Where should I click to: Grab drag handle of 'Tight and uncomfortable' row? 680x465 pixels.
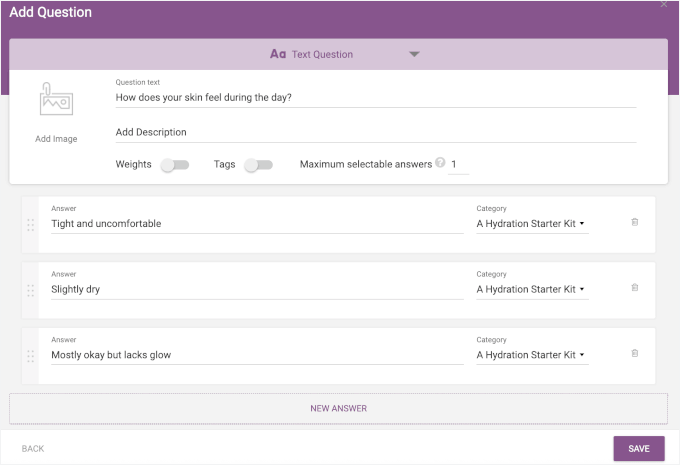(x=30, y=225)
